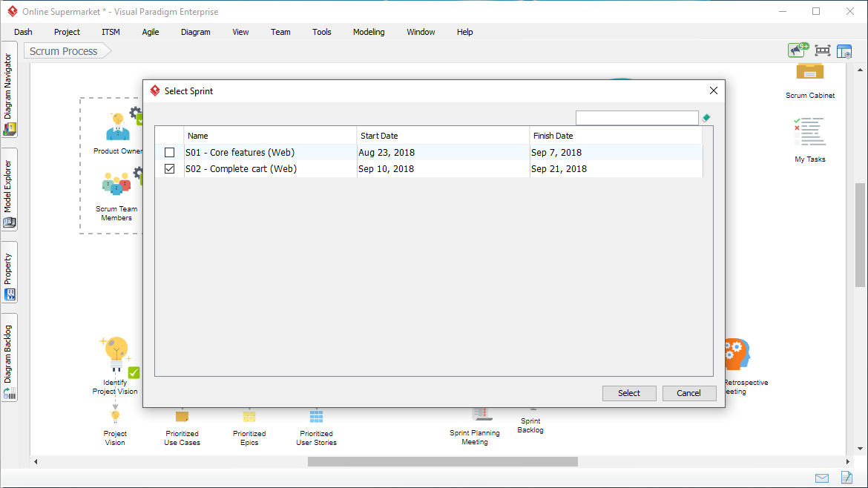868x488 pixels.
Task: Sort sprints by Name column header
Action: (x=270, y=136)
